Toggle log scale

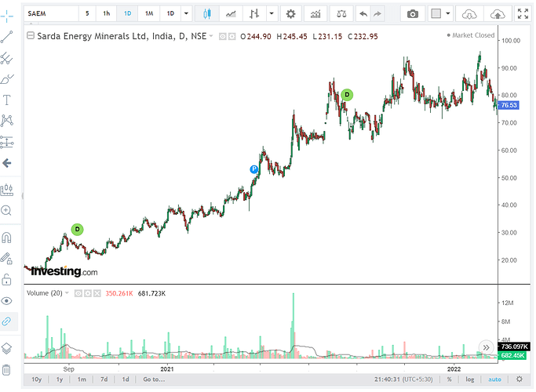[469, 379]
